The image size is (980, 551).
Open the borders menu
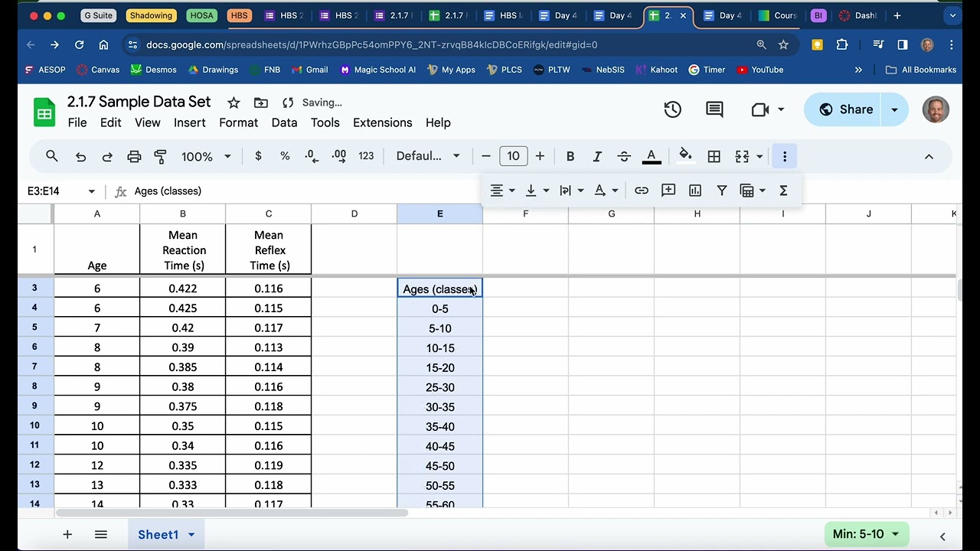point(714,156)
